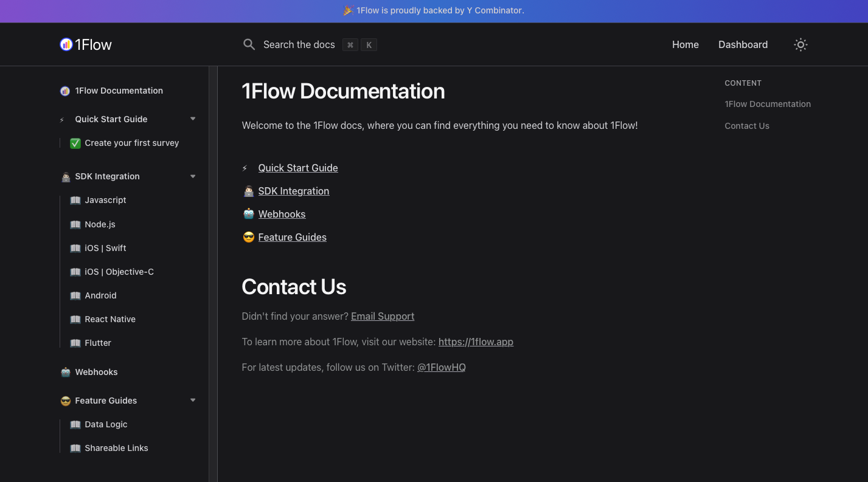This screenshot has height=482, width=868.
Task: Click lightning icon beside Quick Start Guide link in content
Action: [245, 168]
